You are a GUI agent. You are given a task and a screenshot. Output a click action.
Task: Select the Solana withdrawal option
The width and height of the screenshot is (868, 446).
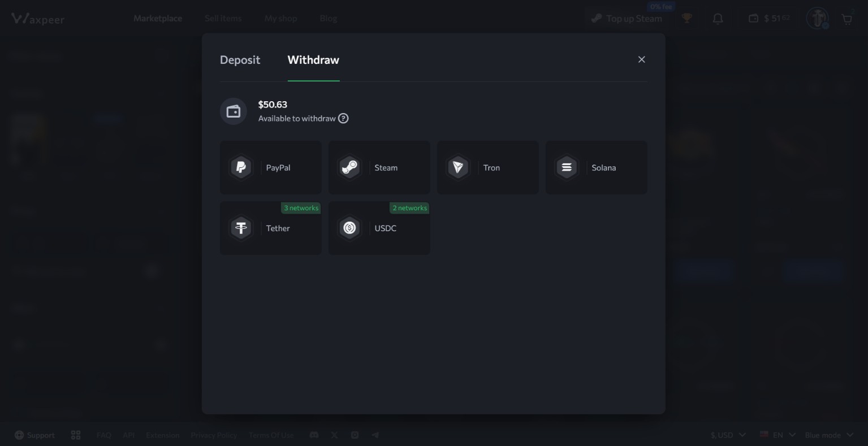[x=596, y=167]
